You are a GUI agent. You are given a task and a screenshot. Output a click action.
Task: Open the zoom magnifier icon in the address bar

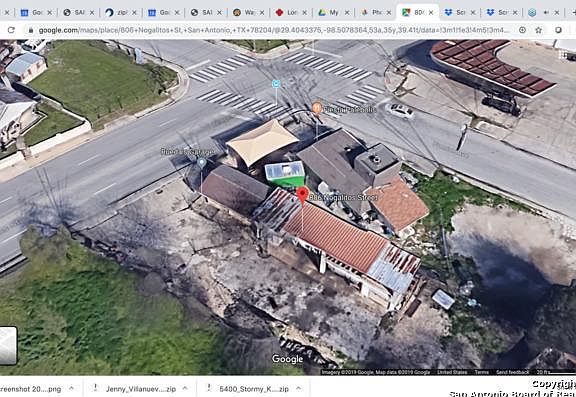(522, 30)
